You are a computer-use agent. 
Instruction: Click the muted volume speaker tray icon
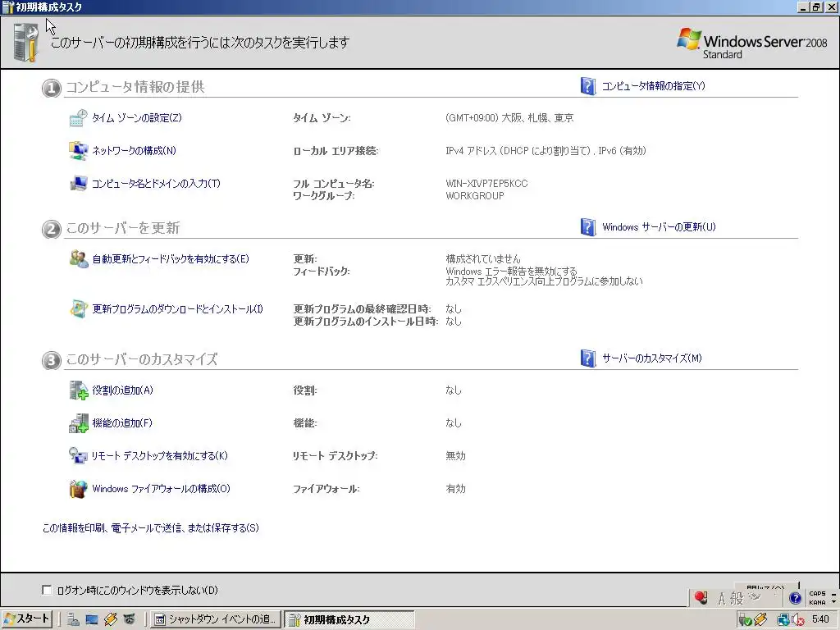[797, 620]
